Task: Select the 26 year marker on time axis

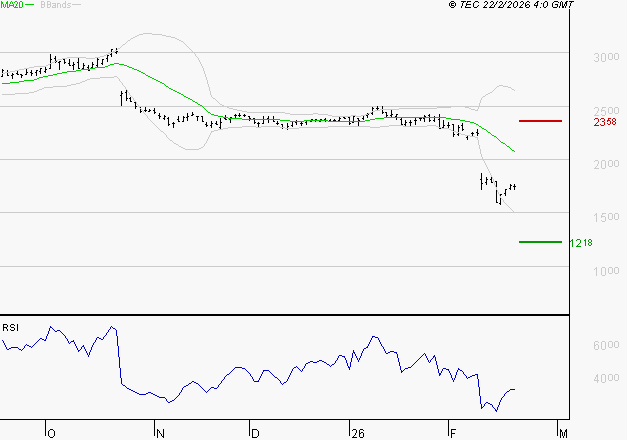Action: (x=357, y=433)
